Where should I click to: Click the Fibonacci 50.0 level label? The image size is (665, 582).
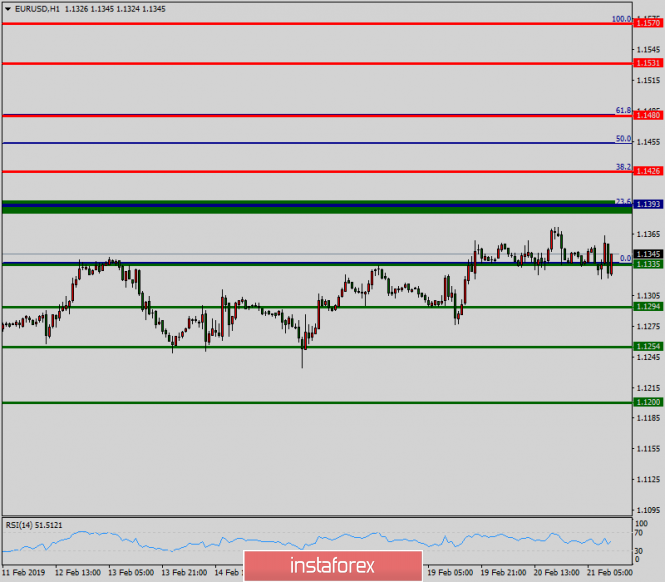coord(623,139)
